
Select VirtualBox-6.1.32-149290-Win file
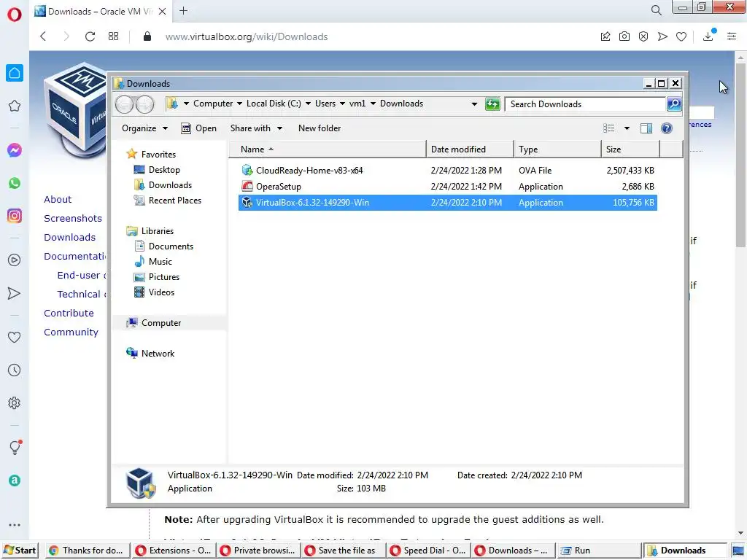coord(447,203)
